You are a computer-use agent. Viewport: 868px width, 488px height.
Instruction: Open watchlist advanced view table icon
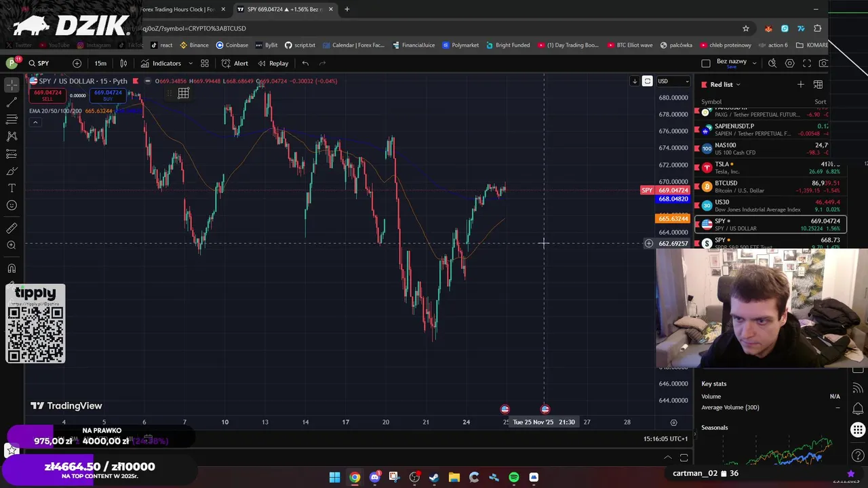pos(818,85)
